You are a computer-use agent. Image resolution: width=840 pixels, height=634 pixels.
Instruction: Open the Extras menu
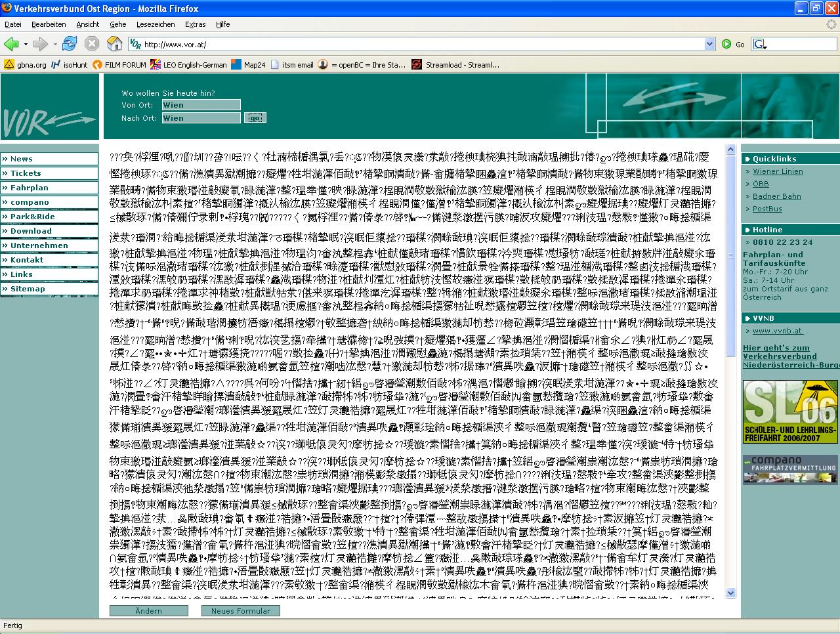point(195,24)
